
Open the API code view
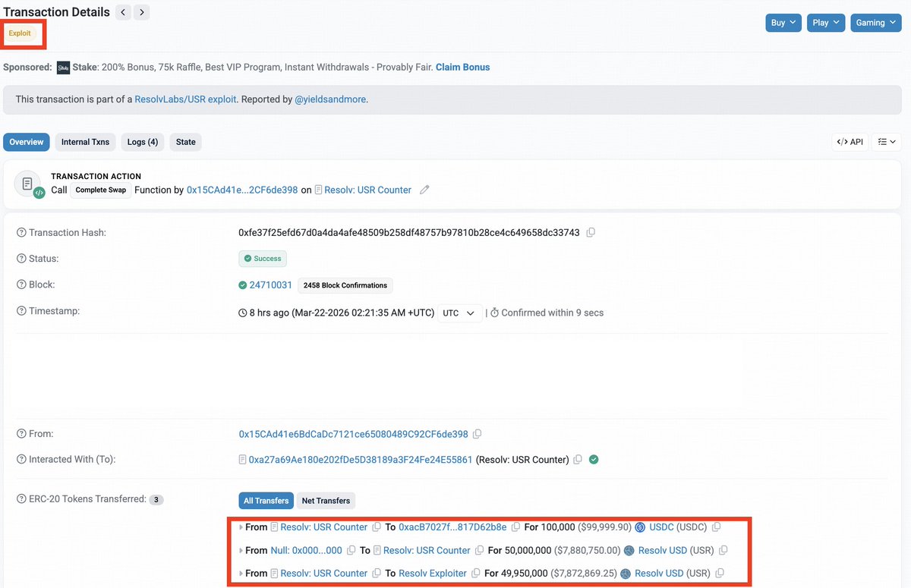[850, 142]
